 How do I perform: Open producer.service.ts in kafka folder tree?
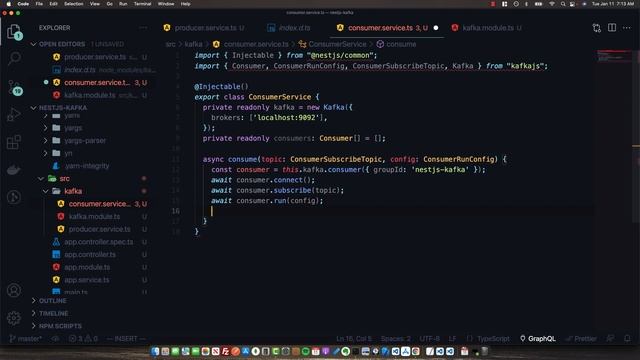point(100,229)
